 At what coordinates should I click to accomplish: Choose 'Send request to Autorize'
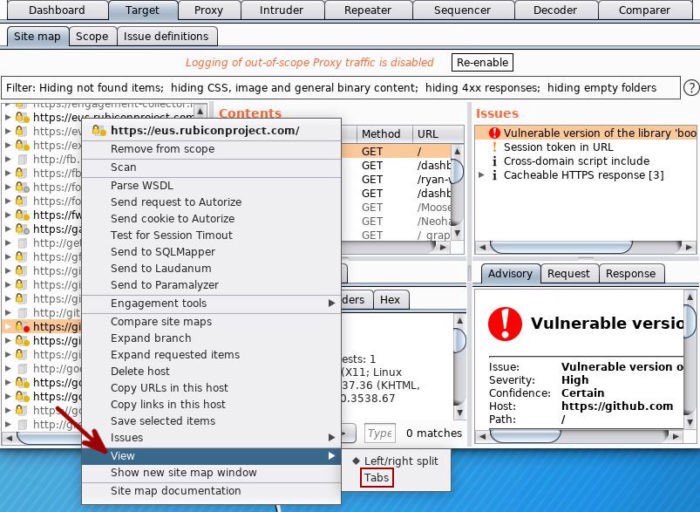tap(212, 202)
